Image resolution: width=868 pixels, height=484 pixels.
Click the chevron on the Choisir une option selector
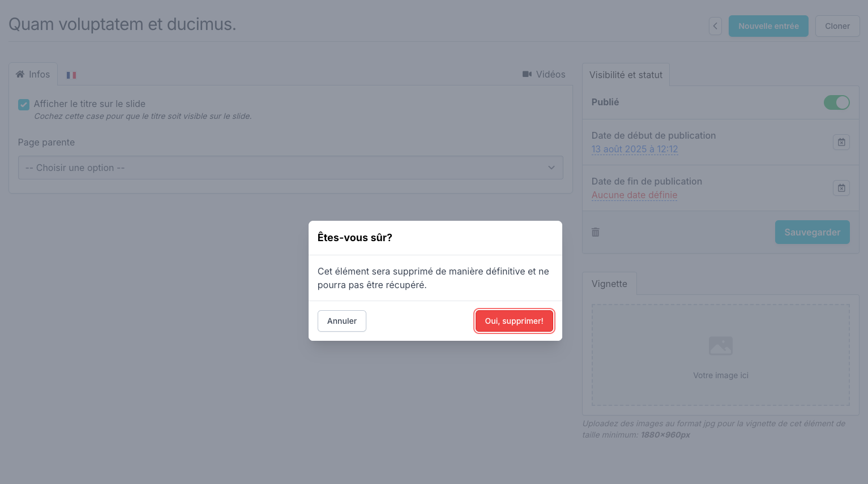551,168
